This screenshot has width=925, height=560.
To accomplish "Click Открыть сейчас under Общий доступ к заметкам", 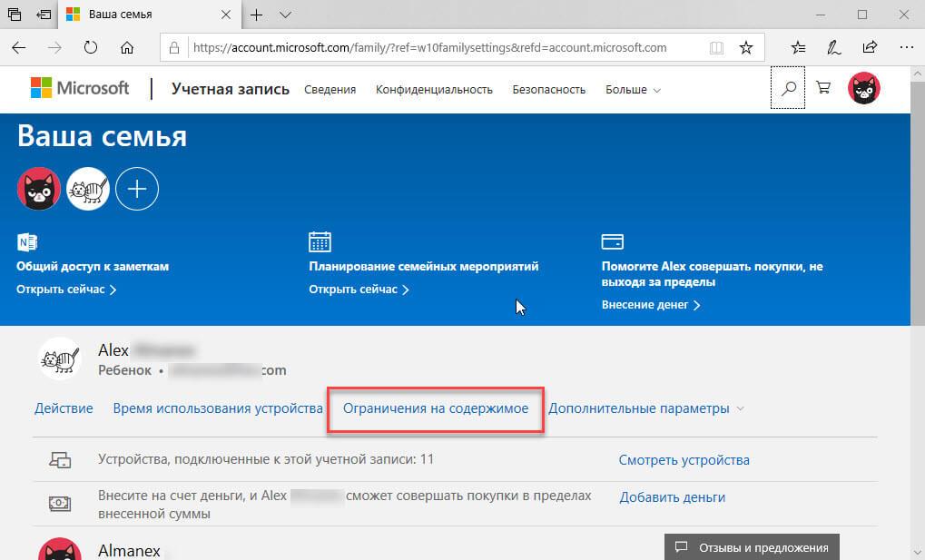I will click(66, 290).
